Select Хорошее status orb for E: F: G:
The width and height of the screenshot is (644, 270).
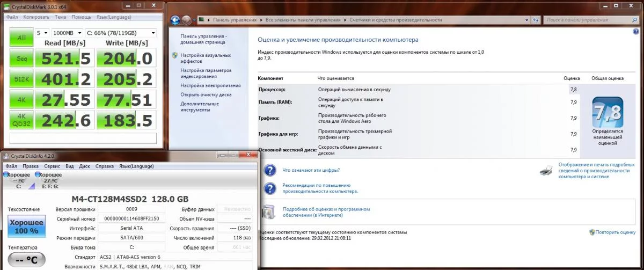[x=38, y=174]
